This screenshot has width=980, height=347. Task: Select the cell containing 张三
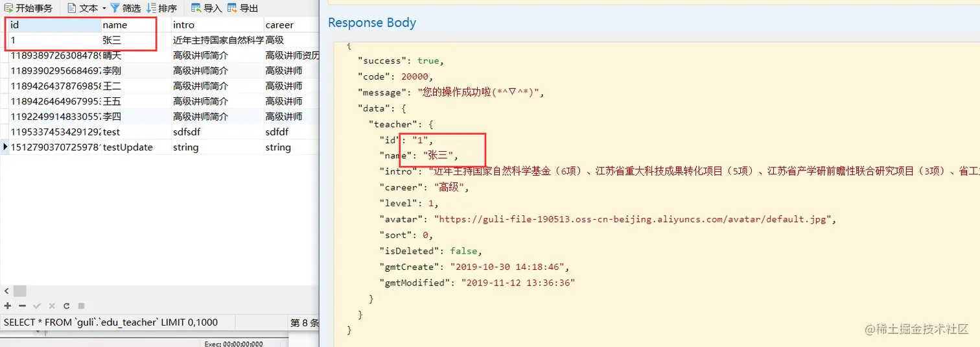pos(135,40)
